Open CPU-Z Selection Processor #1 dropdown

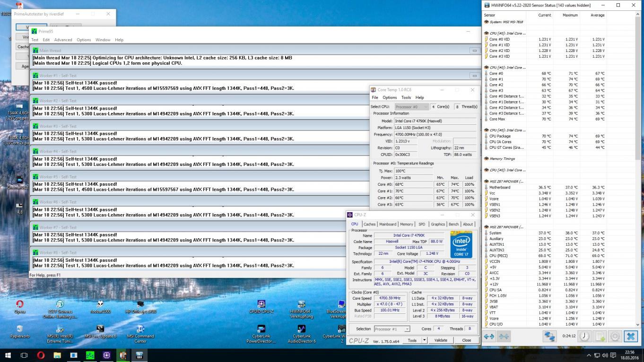[x=392, y=329]
